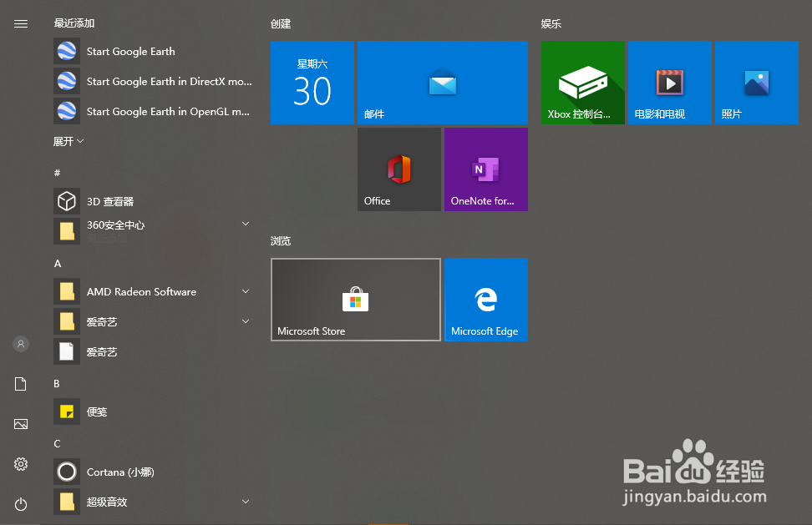Open the 爱奇艺 file entry with the white document icon
Viewport: 812px width, 525px height.
(x=154, y=351)
